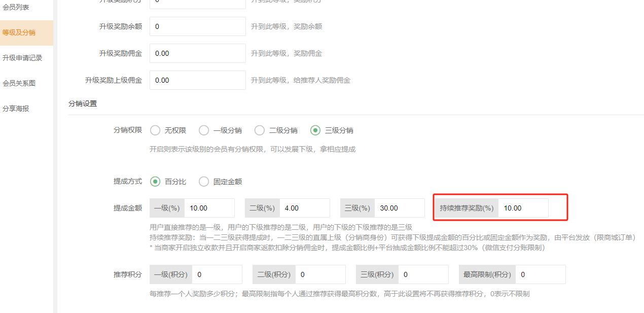
Task: Click the 持续推荐奖励(%) input field
Action: coord(523,208)
